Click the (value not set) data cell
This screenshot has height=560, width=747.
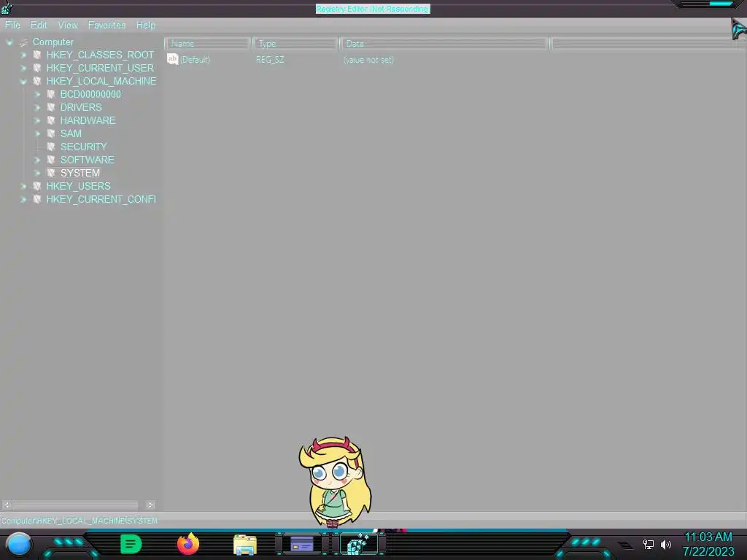point(368,60)
